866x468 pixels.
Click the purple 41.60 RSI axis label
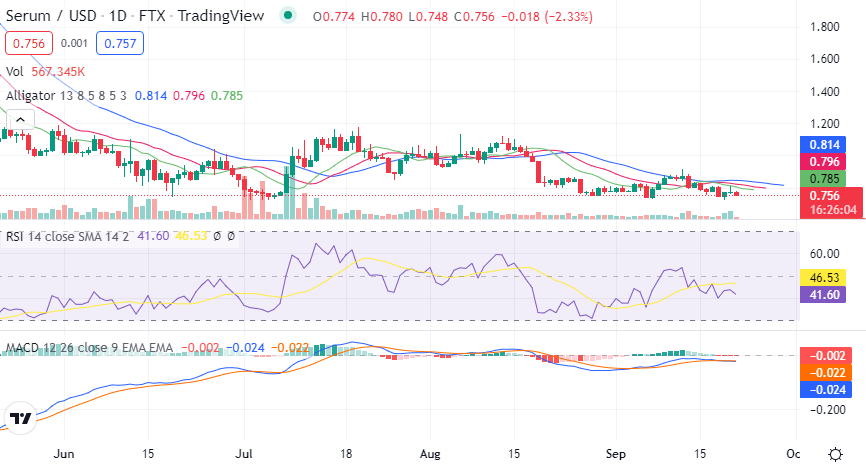point(823,295)
